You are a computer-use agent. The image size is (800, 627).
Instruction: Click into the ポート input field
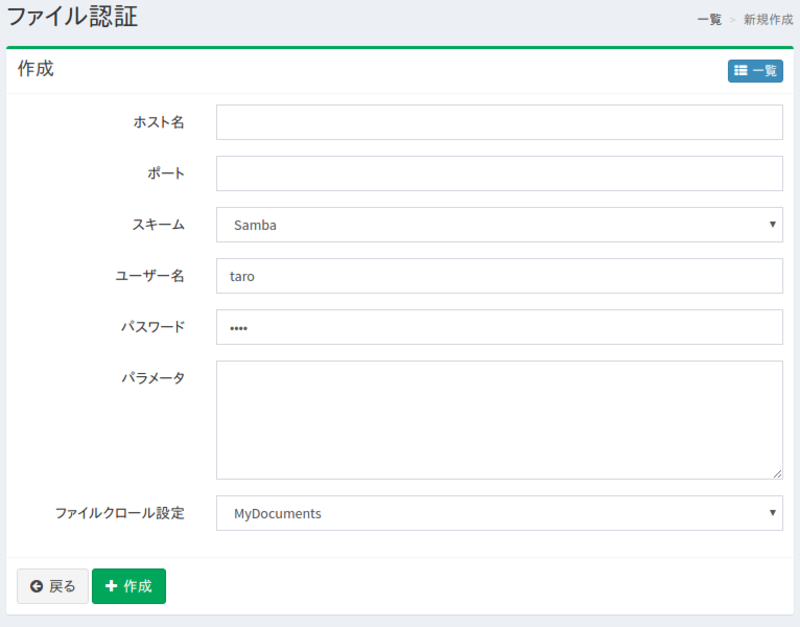click(498, 173)
